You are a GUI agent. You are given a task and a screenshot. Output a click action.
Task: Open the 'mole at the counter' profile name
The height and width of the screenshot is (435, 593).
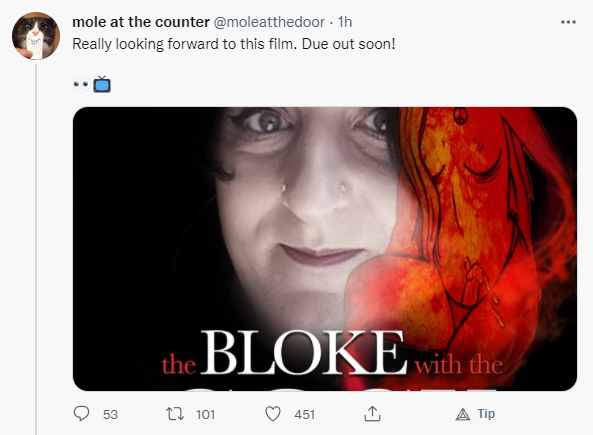pos(141,22)
